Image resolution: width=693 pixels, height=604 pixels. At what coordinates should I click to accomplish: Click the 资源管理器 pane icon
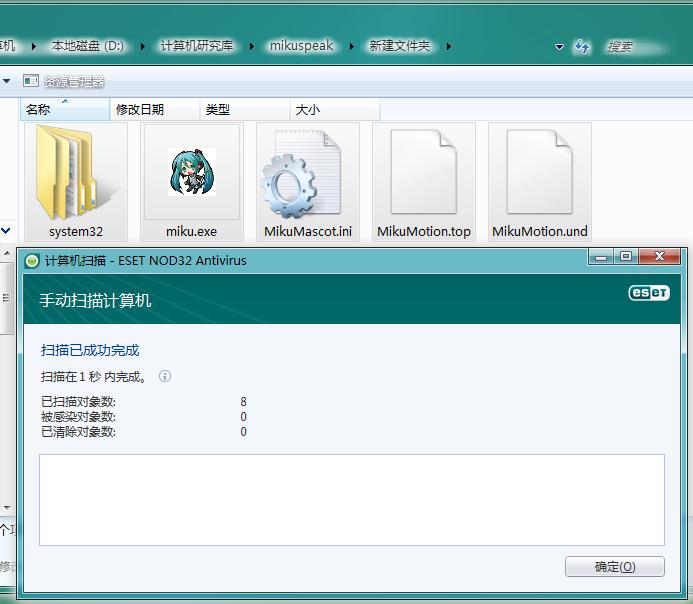pos(31,81)
